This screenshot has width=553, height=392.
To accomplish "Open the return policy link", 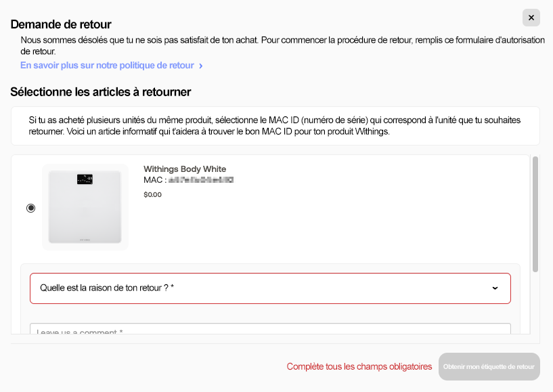I will point(107,66).
